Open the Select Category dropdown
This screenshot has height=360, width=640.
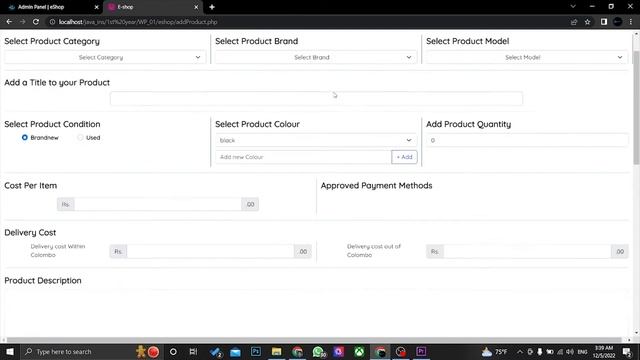105,58
